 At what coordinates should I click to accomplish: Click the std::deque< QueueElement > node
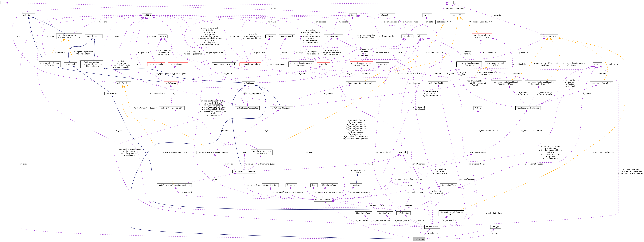(361, 83)
